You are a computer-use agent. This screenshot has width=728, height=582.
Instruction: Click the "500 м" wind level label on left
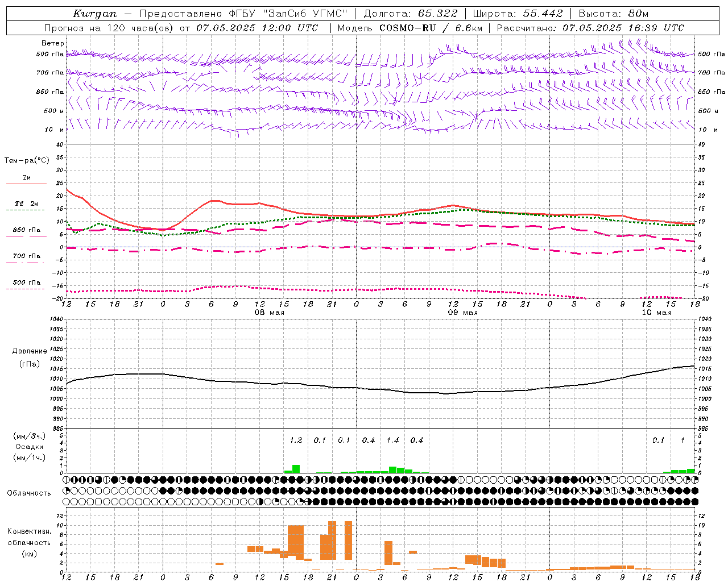54,111
